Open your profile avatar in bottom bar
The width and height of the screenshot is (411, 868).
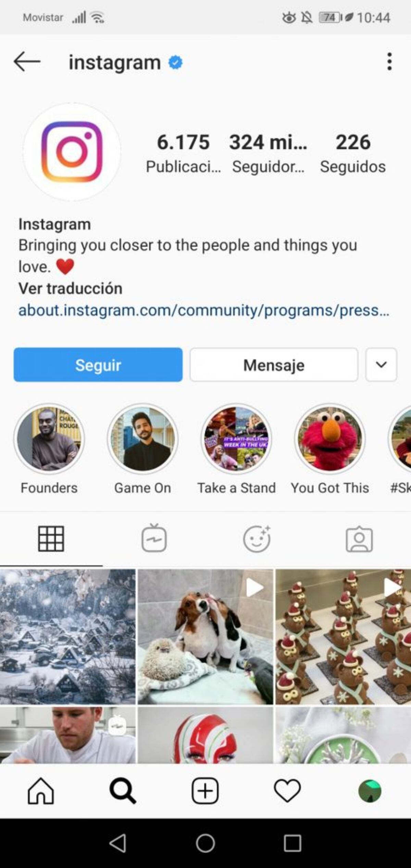click(x=370, y=791)
